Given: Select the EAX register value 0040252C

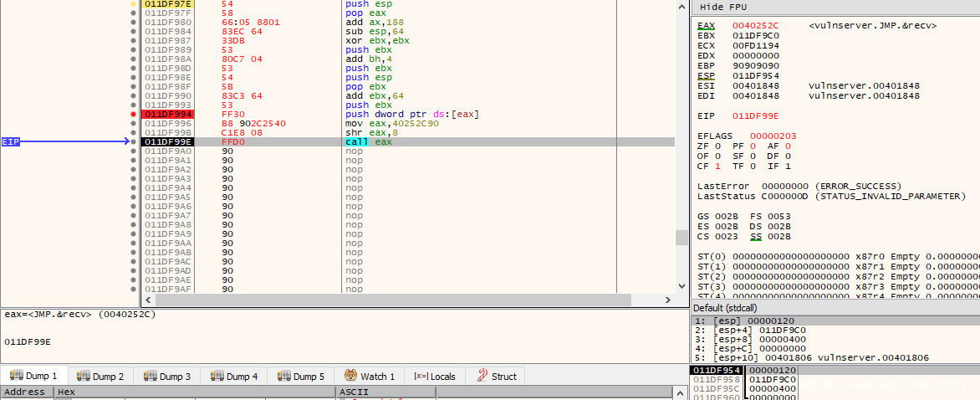Looking at the screenshot, I should [755, 26].
